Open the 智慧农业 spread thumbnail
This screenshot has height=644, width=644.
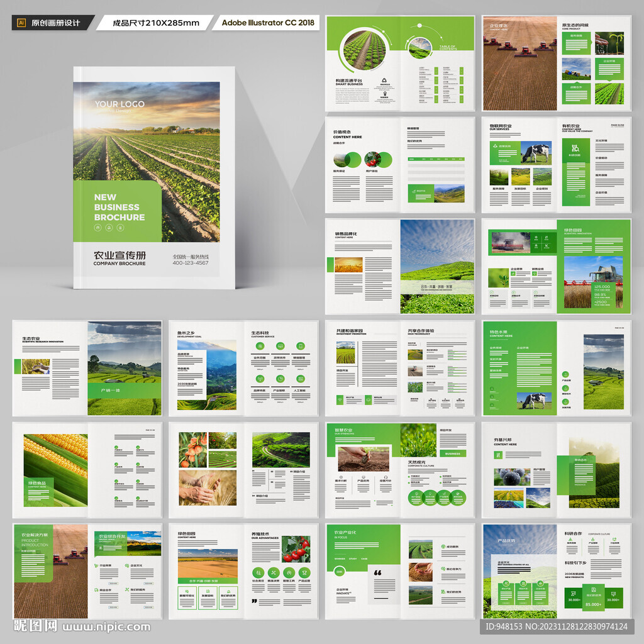(400, 470)
